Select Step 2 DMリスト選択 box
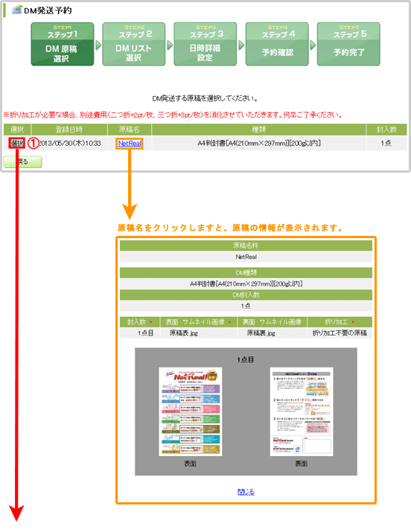The height and width of the screenshot is (532, 411). coord(134,44)
